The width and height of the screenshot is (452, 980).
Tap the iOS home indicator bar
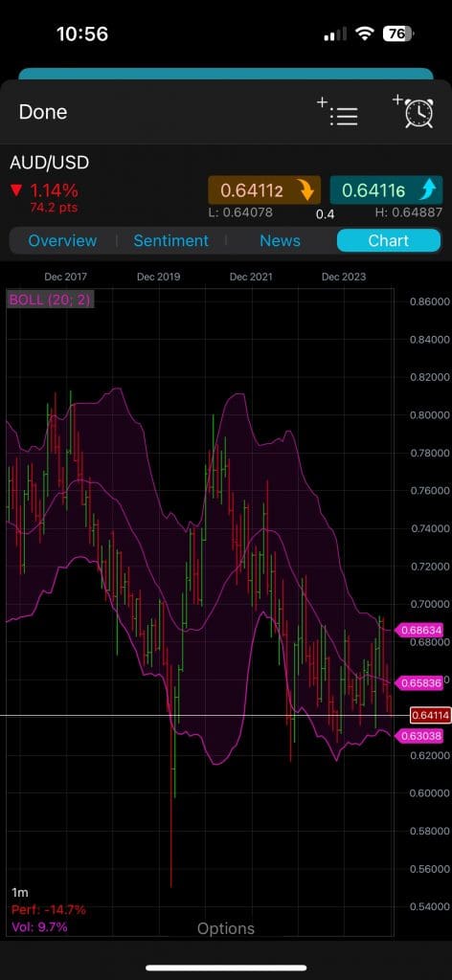point(226,969)
